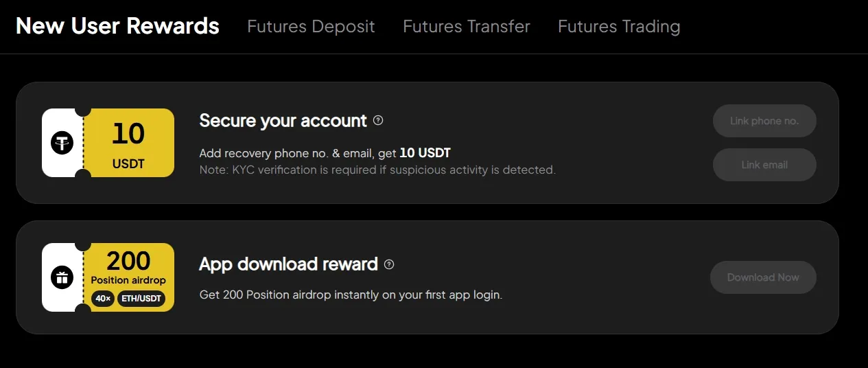Viewport: 868px width, 368px height.
Task: Click the first app login description text
Action: tap(351, 295)
